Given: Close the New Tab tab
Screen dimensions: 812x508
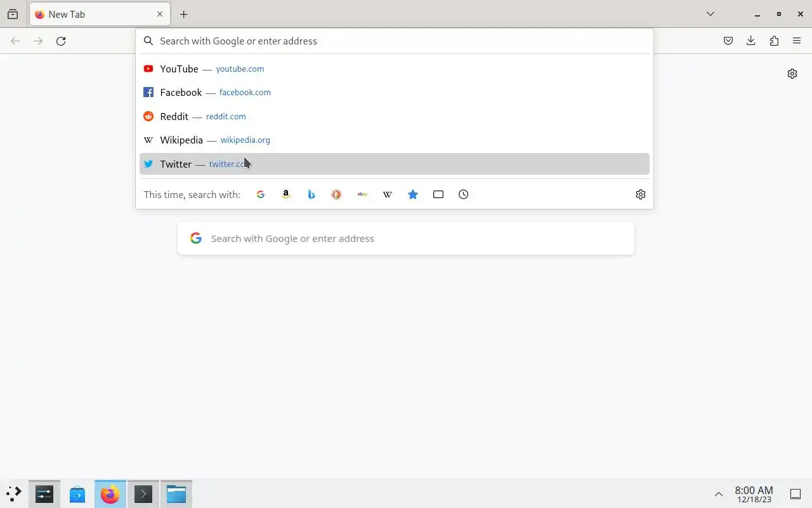Looking at the screenshot, I should [x=160, y=14].
